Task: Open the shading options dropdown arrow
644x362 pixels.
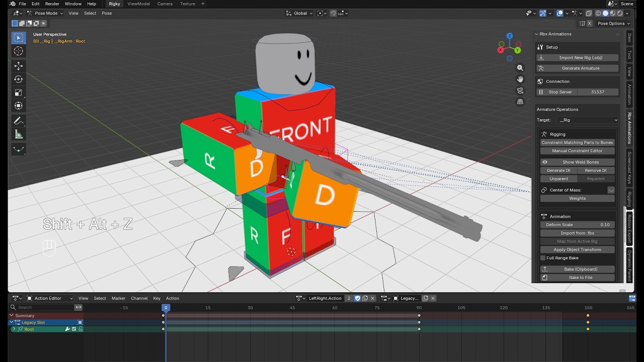Action: point(627,13)
